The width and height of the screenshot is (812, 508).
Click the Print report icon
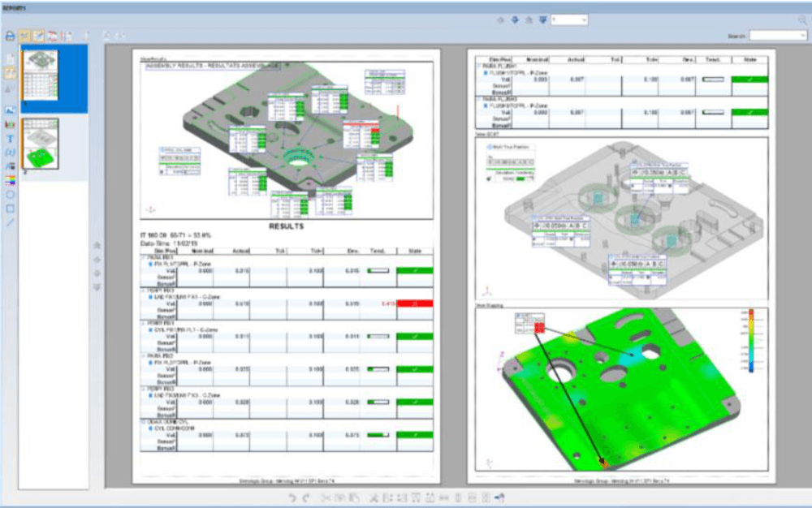(10, 36)
